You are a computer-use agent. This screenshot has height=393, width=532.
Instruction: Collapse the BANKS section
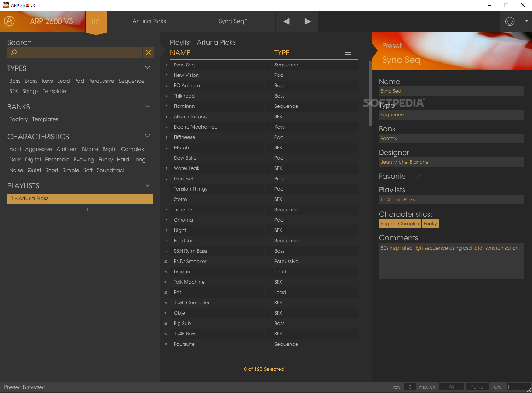(x=148, y=106)
